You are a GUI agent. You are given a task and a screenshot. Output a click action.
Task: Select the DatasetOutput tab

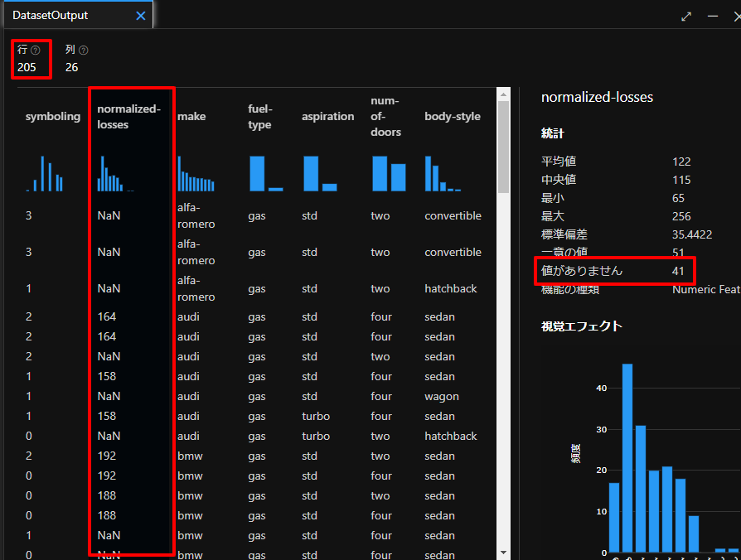(x=50, y=16)
